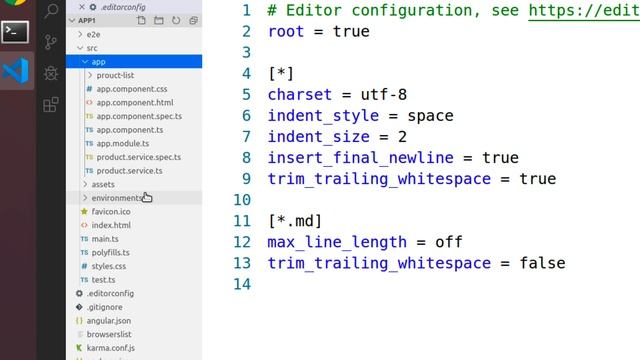
Task: Open polyfills.ts file
Action: coord(110,252)
